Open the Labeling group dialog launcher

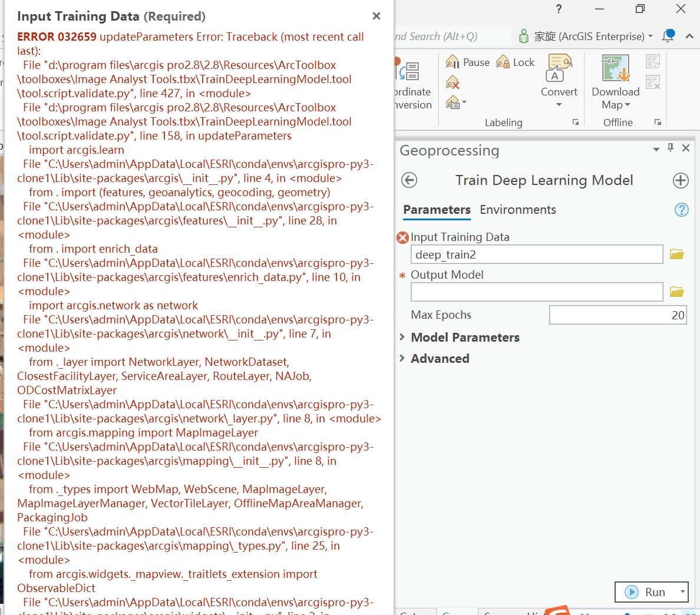[x=576, y=123]
